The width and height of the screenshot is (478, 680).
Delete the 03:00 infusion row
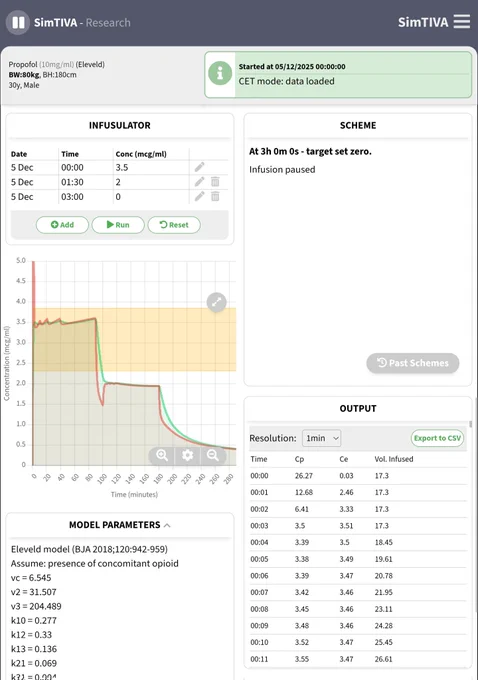[x=215, y=196]
